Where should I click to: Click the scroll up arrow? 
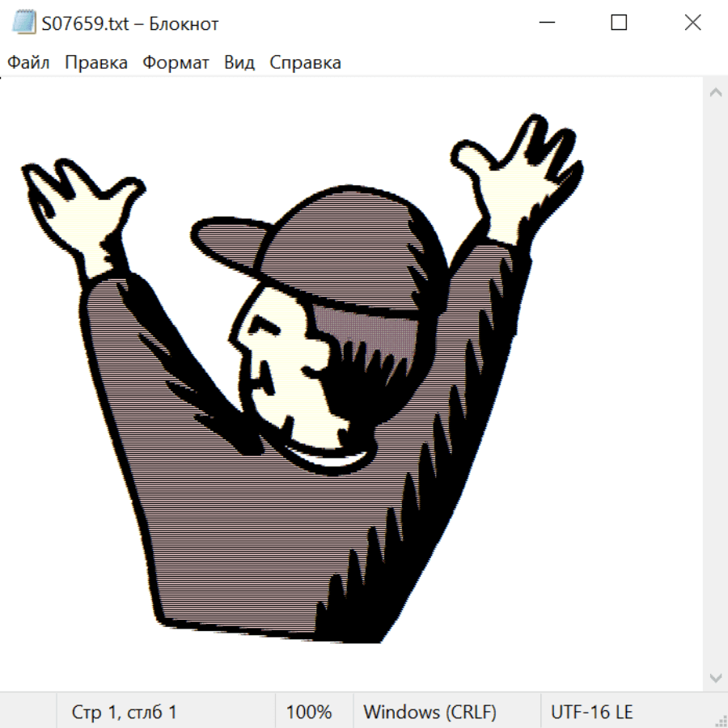tap(715, 93)
